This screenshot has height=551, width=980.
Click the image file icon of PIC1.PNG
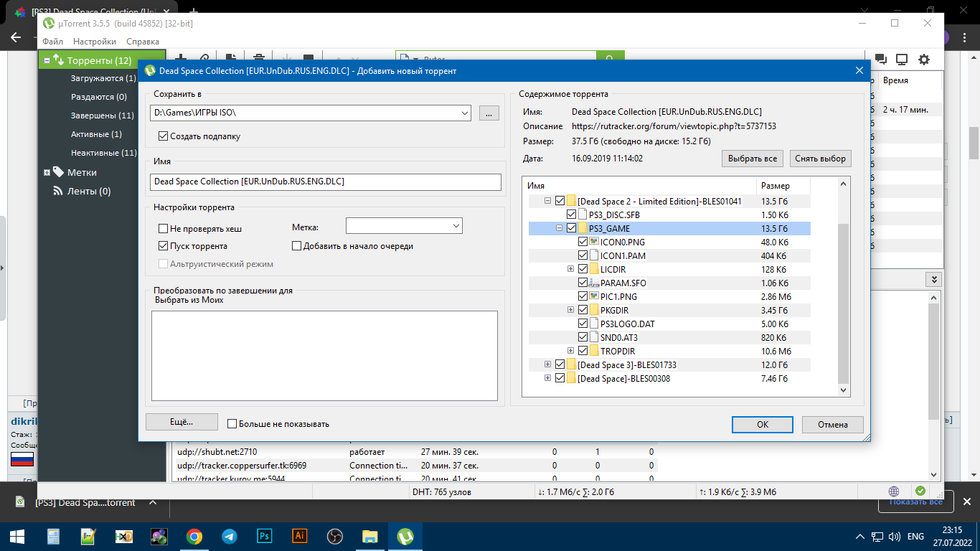pyautogui.click(x=594, y=296)
